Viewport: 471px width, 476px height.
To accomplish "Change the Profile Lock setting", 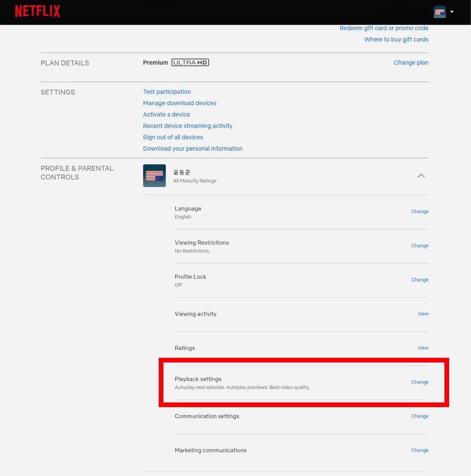I will [420, 280].
